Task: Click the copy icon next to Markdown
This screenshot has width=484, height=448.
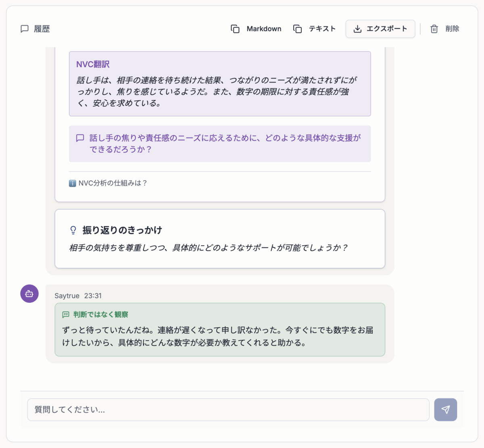Action: (235, 29)
